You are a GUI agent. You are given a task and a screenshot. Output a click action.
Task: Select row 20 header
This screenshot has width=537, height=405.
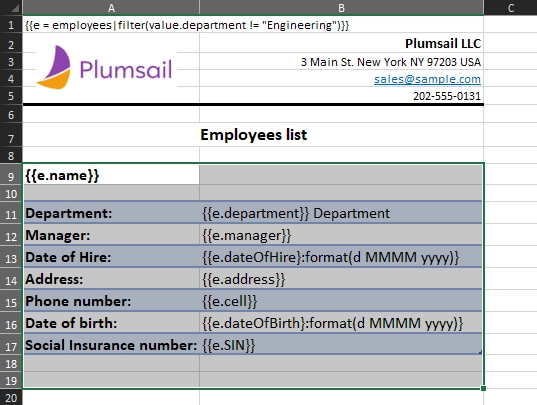coord(11,398)
